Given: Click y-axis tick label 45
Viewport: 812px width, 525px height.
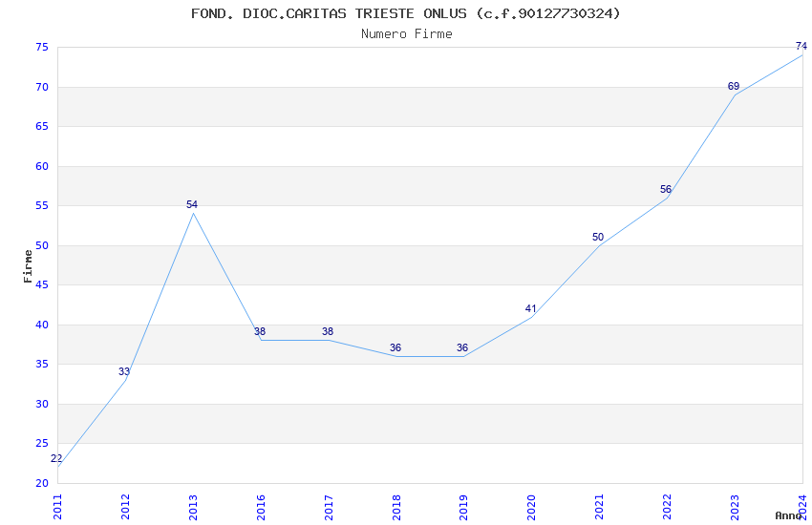Looking at the screenshot, I should pyautogui.click(x=42, y=284).
